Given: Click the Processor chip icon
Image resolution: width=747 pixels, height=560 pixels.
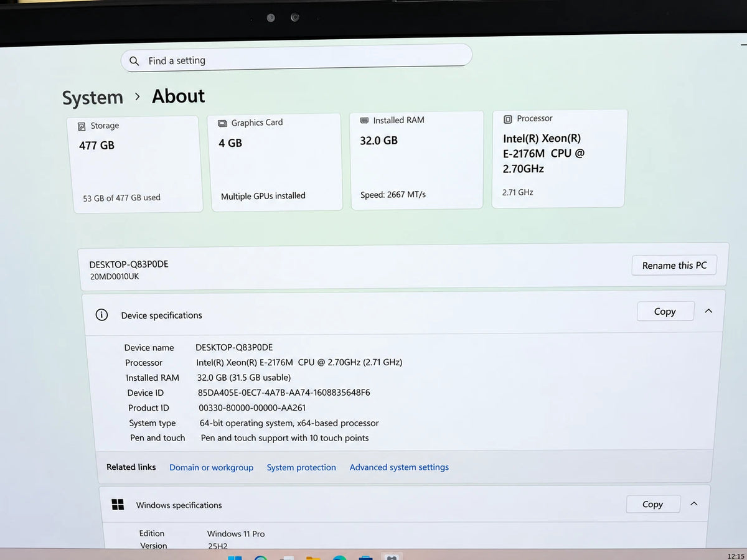Looking at the screenshot, I should [507, 119].
